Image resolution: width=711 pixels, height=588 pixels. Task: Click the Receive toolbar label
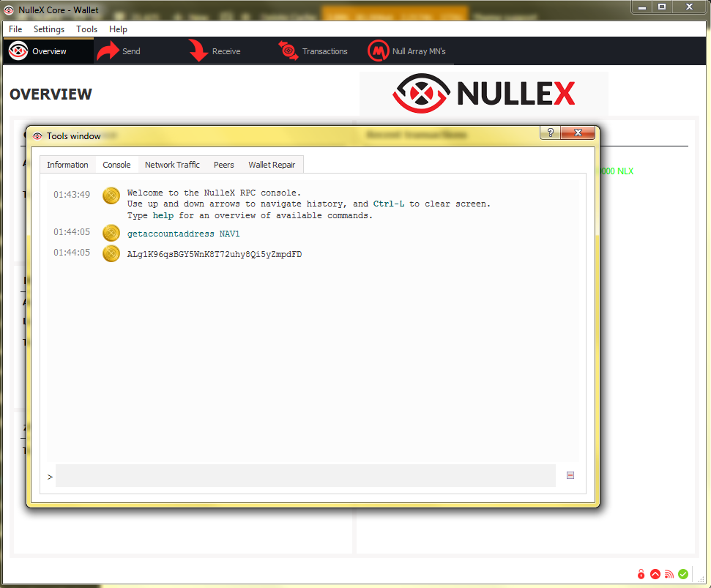[226, 51]
